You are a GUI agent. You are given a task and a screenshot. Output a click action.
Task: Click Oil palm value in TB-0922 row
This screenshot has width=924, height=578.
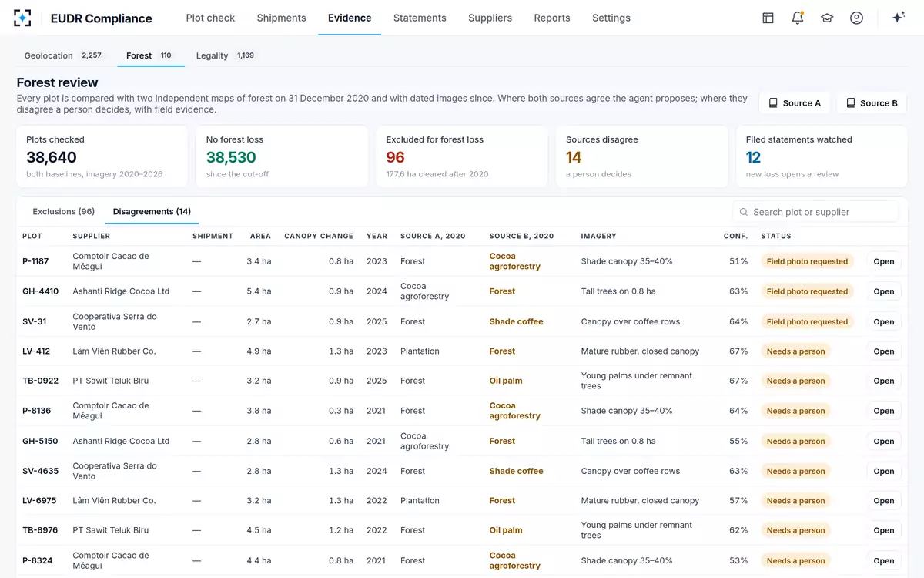506,381
